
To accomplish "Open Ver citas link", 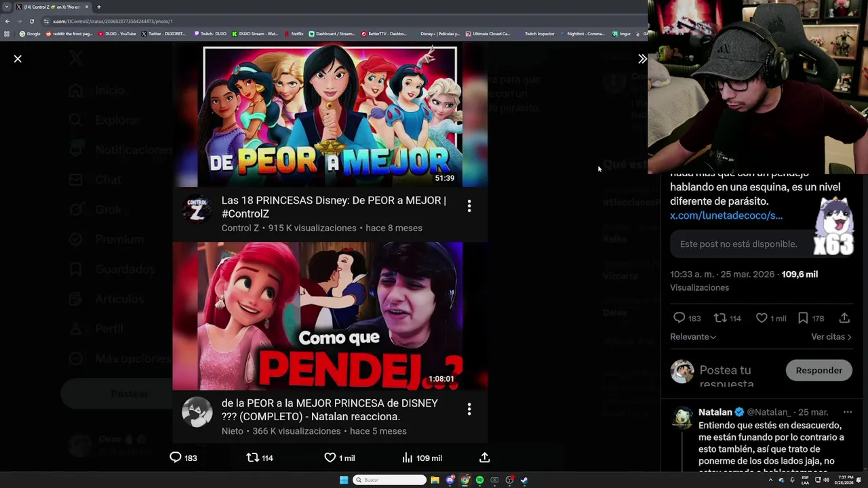I will pos(831,337).
